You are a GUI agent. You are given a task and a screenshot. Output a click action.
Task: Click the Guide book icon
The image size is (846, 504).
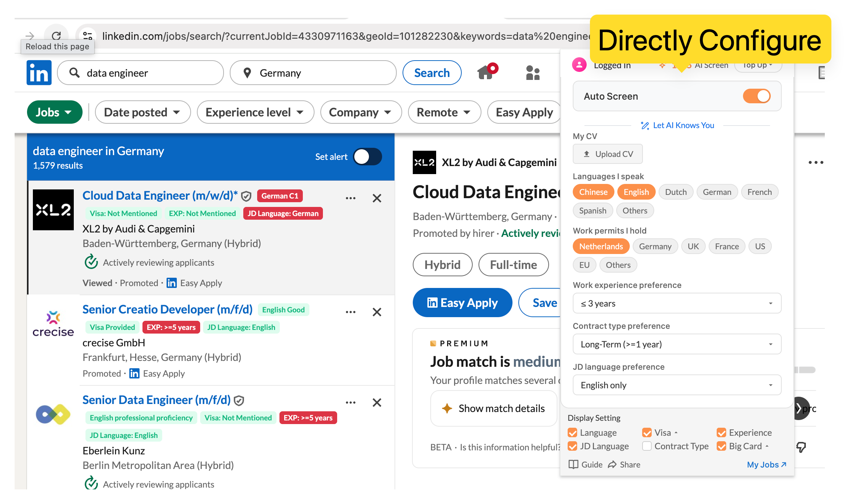573,465
